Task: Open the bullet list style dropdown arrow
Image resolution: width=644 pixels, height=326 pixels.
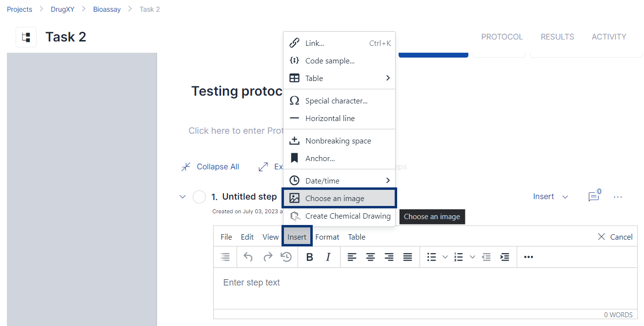Action: click(x=445, y=257)
